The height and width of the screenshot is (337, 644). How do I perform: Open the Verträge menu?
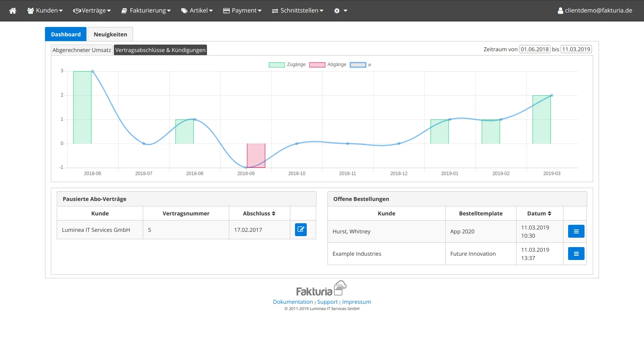92,11
